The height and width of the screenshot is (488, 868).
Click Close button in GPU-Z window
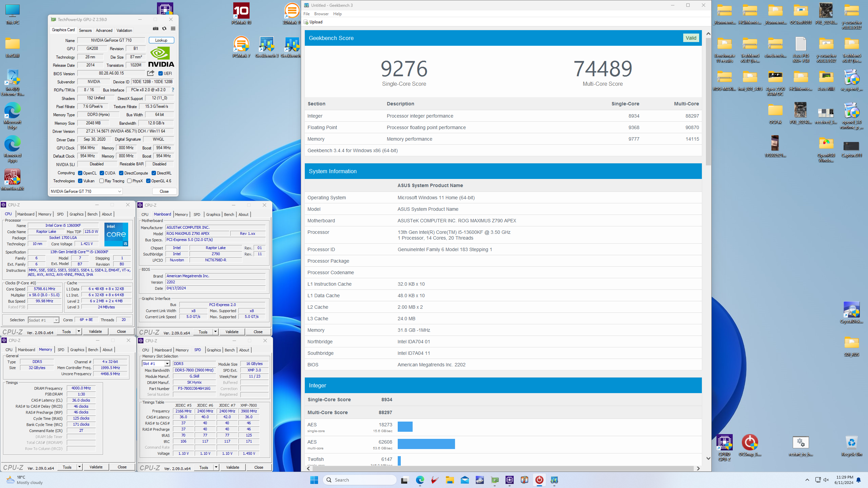tap(164, 191)
